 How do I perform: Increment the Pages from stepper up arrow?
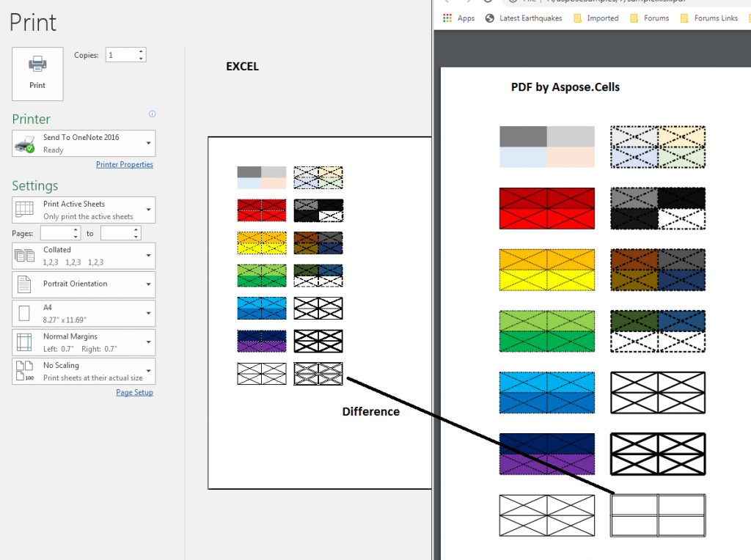pyautogui.click(x=76, y=229)
